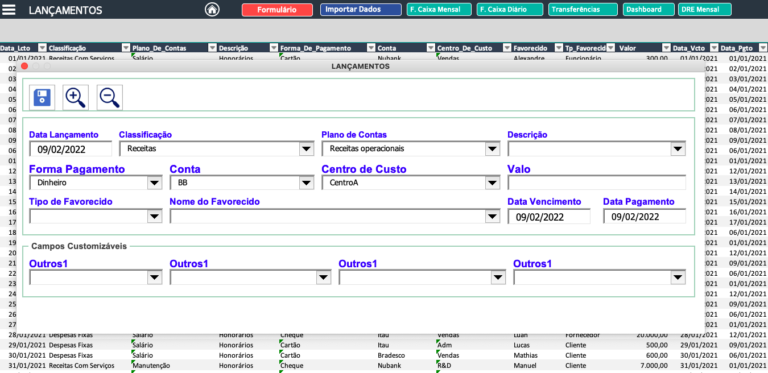Select the Bradesco cell in the 30/01/2021 row
The image size is (768, 373).
(x=390, y=355)
